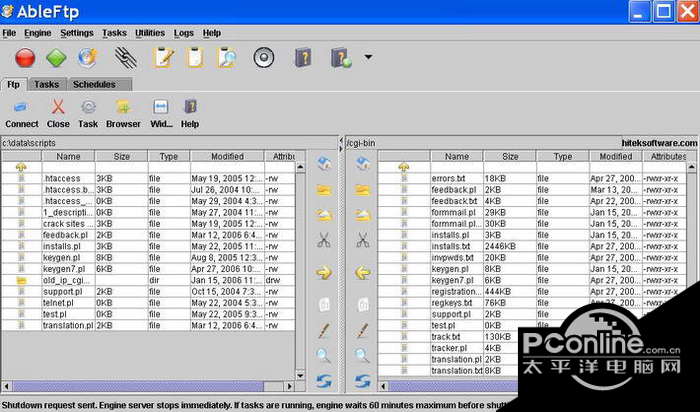Click the Help button in the Ftp toolbar

tap(190, 115)
